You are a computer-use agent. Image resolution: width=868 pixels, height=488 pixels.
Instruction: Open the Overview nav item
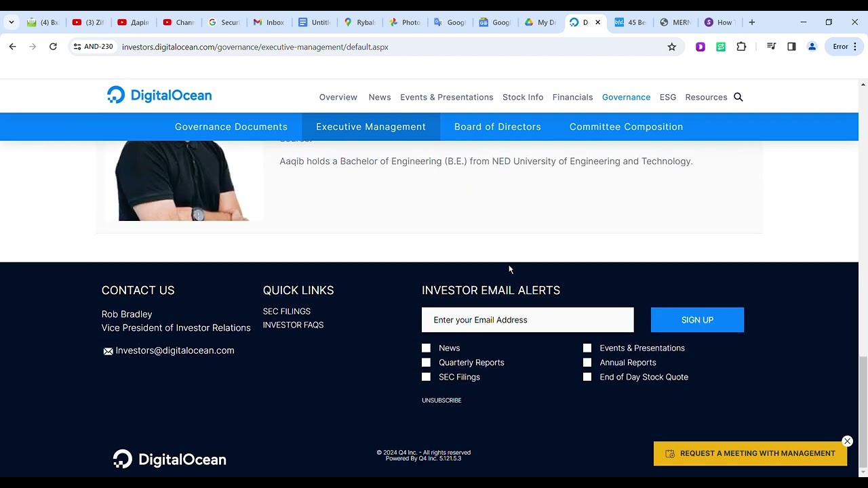tap(338, 97)
